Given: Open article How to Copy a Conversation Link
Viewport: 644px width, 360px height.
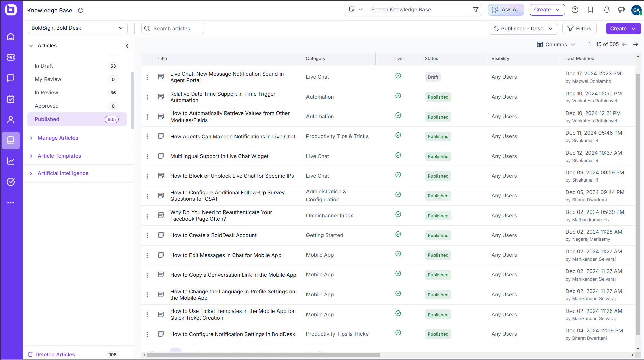Looking at the screenshot, I should point(233,275).
